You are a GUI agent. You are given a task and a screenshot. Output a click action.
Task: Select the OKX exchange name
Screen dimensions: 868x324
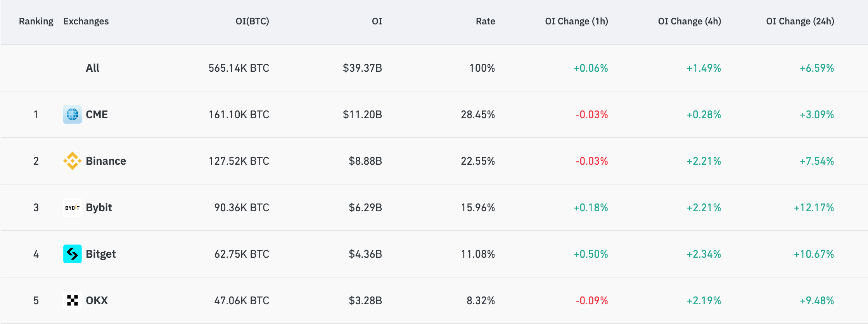coord(97,300)
